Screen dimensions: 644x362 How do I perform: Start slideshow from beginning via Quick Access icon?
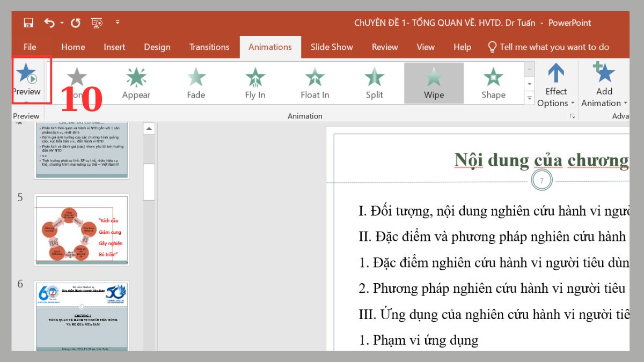[96, 23]
